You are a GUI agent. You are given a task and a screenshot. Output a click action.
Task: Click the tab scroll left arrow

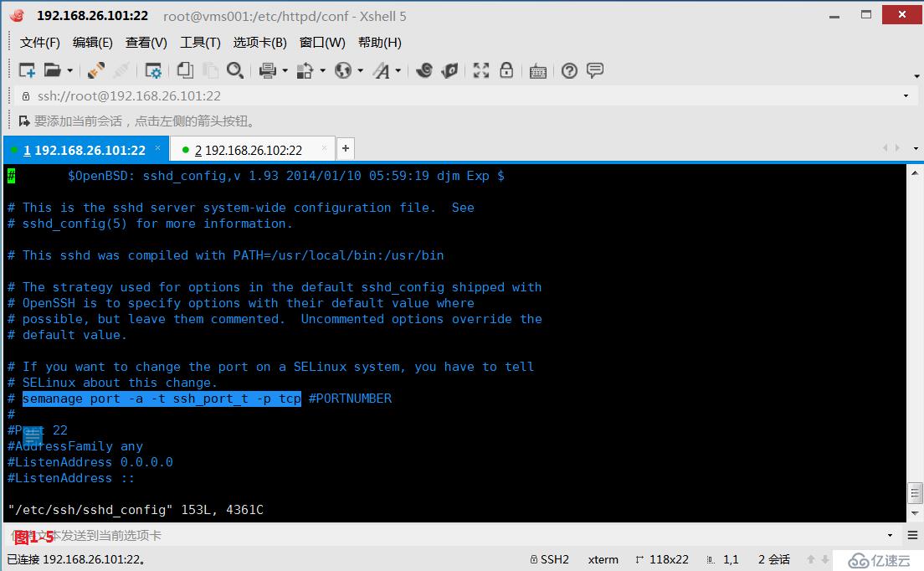pos(885,148)
